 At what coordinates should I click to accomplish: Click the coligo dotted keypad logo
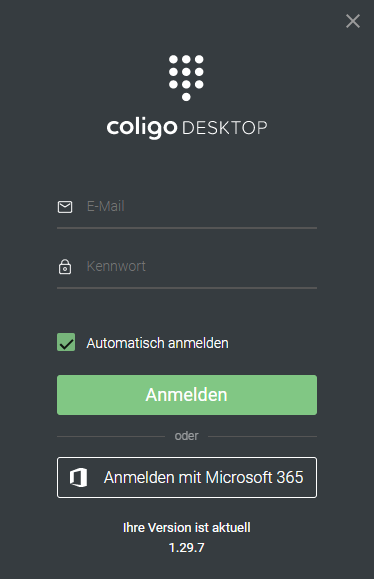(186, 78)
